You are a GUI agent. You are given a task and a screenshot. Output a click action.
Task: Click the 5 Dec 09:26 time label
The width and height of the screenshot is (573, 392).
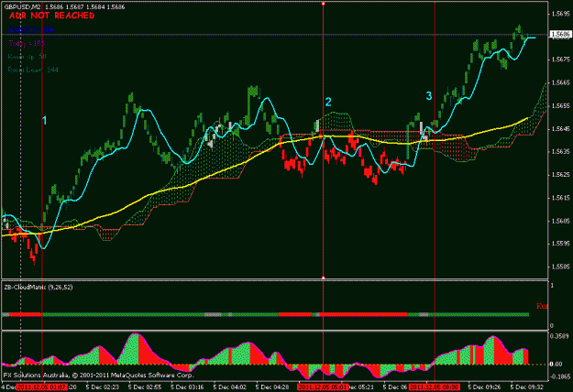(485, 387)
